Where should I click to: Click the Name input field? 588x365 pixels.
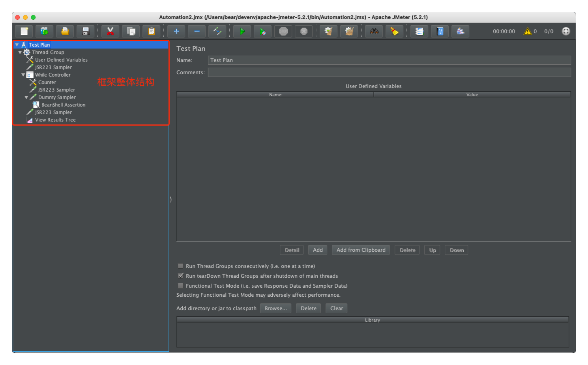(389, 60)
